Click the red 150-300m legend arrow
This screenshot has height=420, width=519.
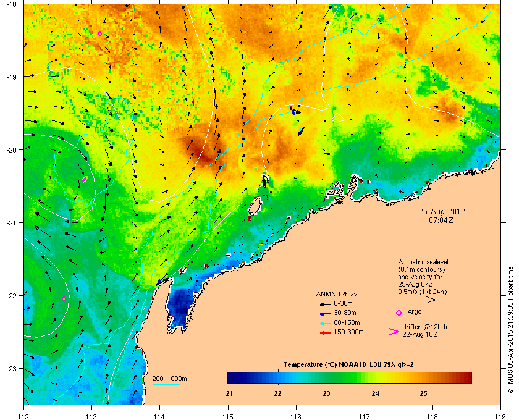pos(325,333)
